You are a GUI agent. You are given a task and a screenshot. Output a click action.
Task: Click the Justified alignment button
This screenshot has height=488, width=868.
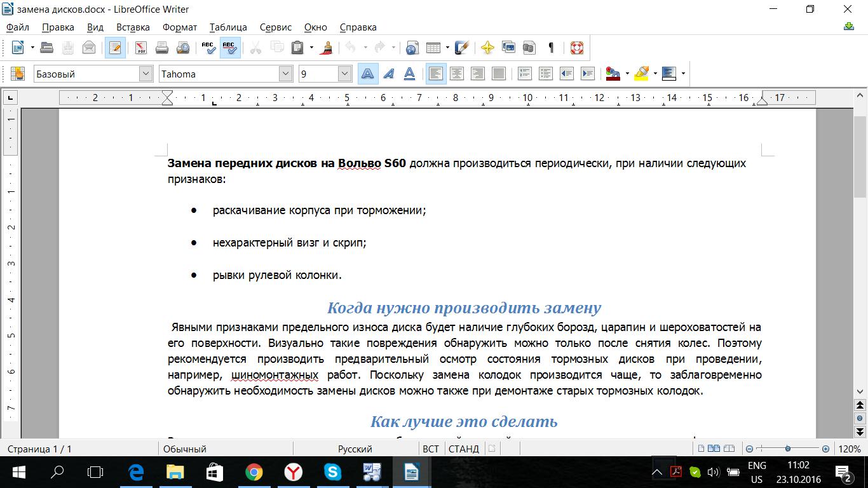click(499, 74)
